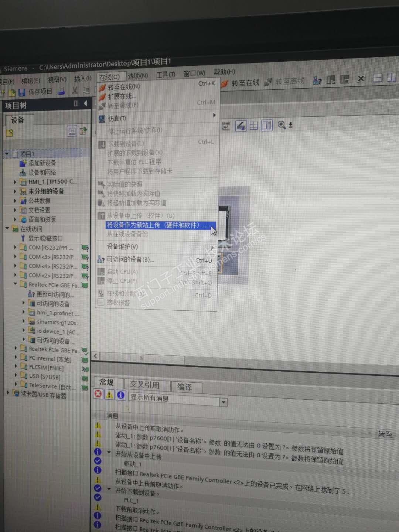Toggle the yellow warning message filter
The width and height of the screenshot is (399, 532).
(x=109, y=395)
